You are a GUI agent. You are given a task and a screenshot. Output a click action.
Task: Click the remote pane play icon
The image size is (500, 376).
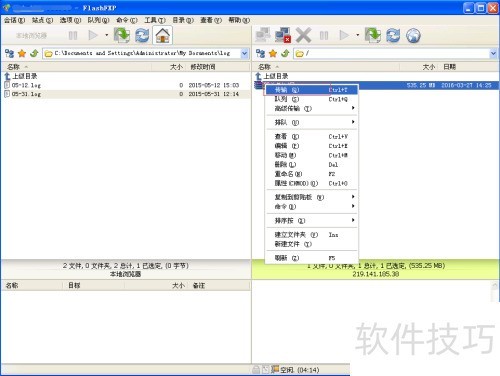point(344,35)
